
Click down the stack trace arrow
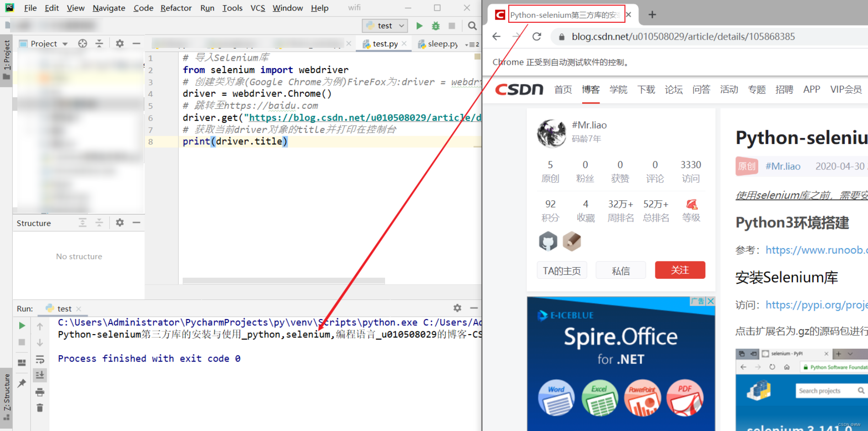(x=40, y=343)
